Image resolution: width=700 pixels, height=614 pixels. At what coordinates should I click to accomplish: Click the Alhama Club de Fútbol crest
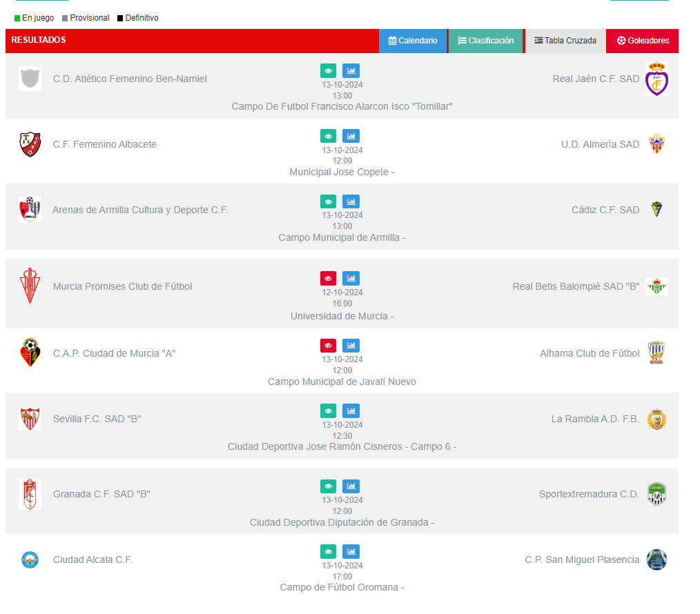[657, 353]
